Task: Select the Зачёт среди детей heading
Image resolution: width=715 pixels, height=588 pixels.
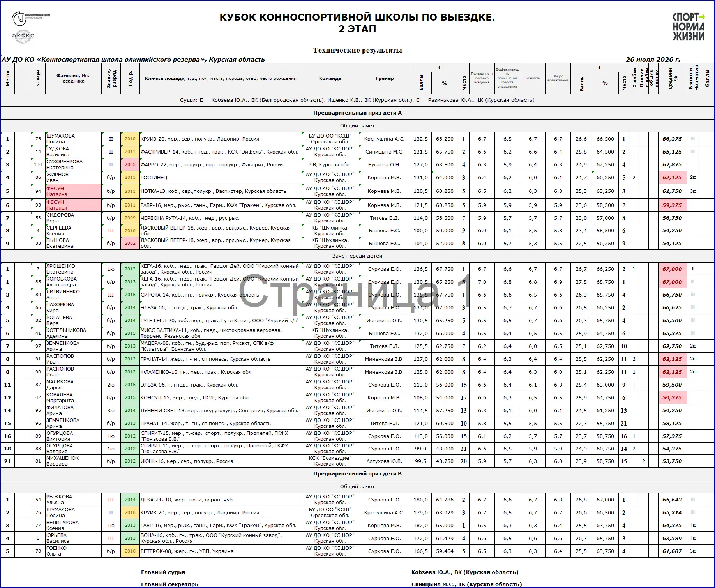Action: [x=357, y=256]
